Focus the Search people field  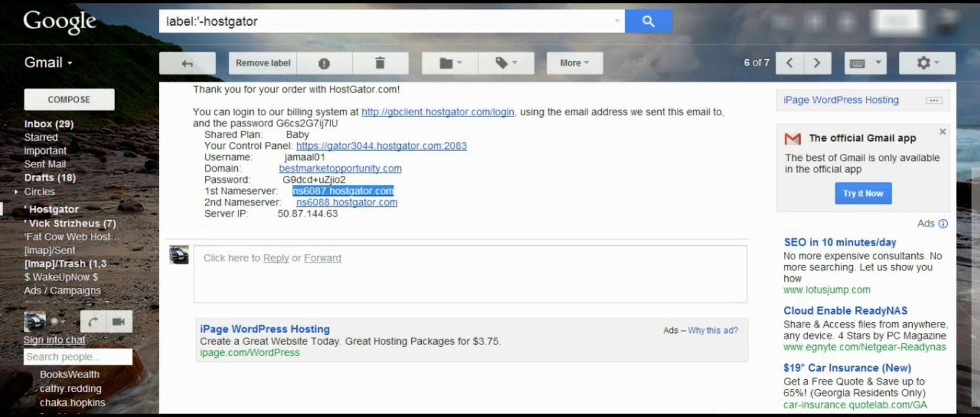tap(78, 357)
